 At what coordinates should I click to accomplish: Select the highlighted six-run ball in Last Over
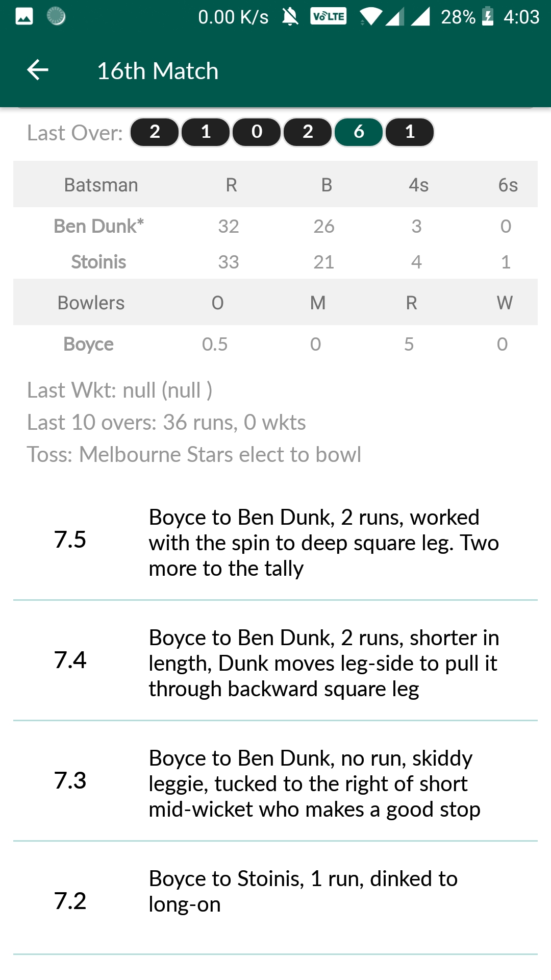[358, 132]
